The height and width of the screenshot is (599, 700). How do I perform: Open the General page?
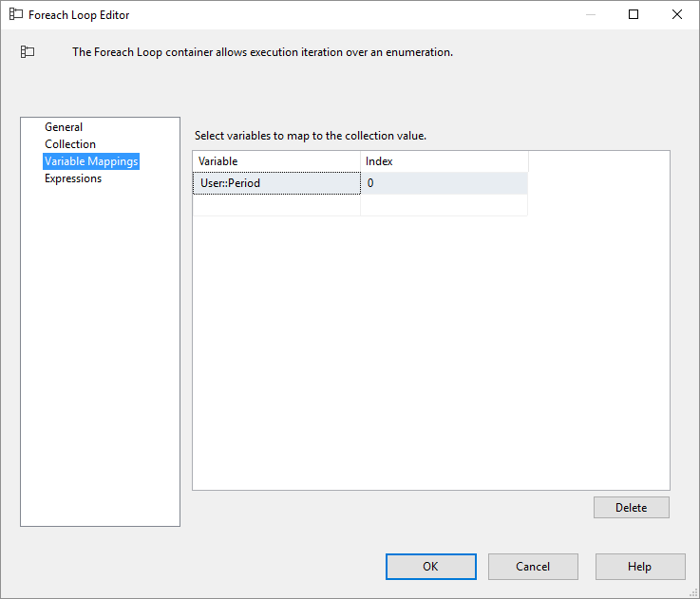click(64, 127)
